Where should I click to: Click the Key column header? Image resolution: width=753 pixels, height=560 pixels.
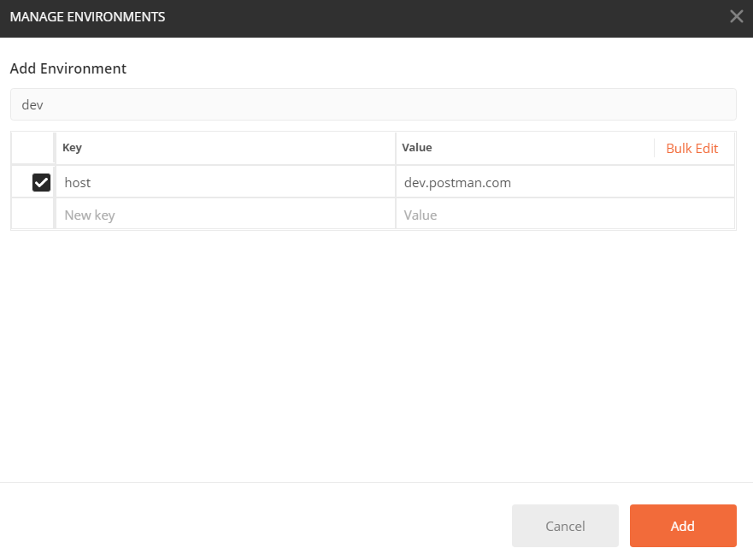pos(73,148)
